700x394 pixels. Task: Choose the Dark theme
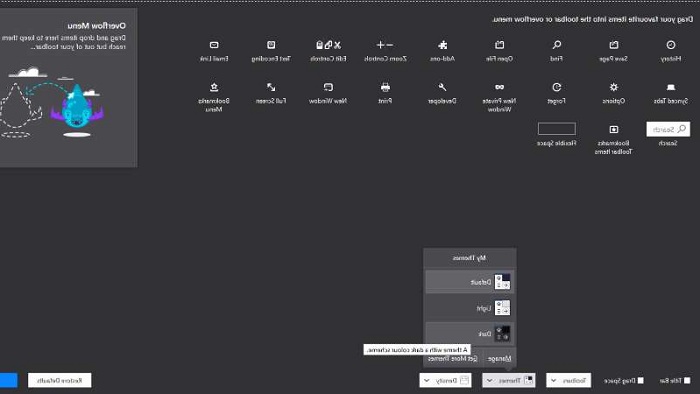click(470, 333)
